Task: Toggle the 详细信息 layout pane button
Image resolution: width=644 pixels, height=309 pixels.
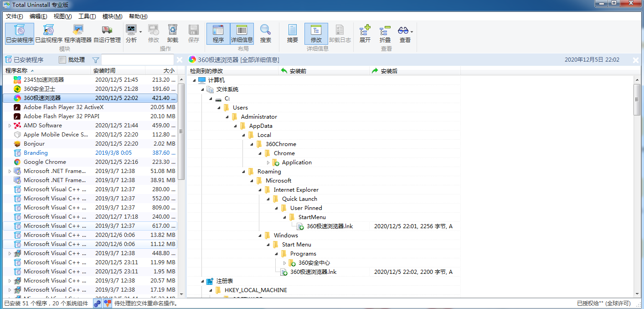Action: click(x=242, y=34)
